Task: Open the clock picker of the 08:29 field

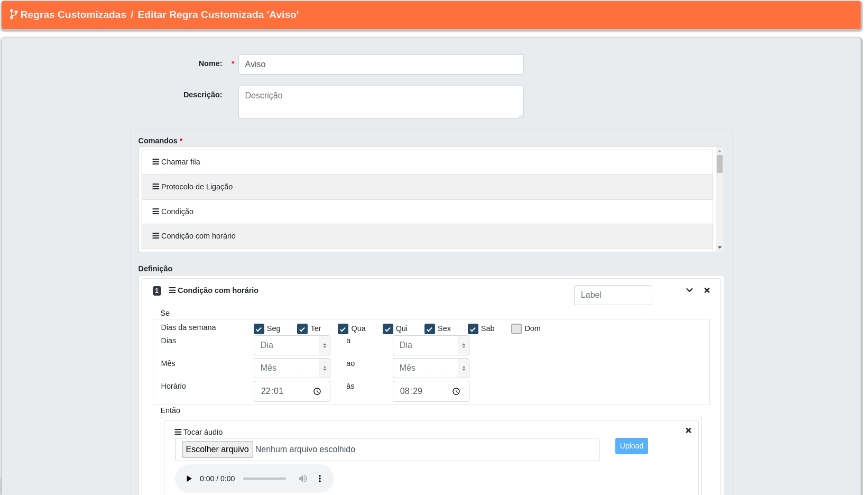Action: (x=456, y=391)
